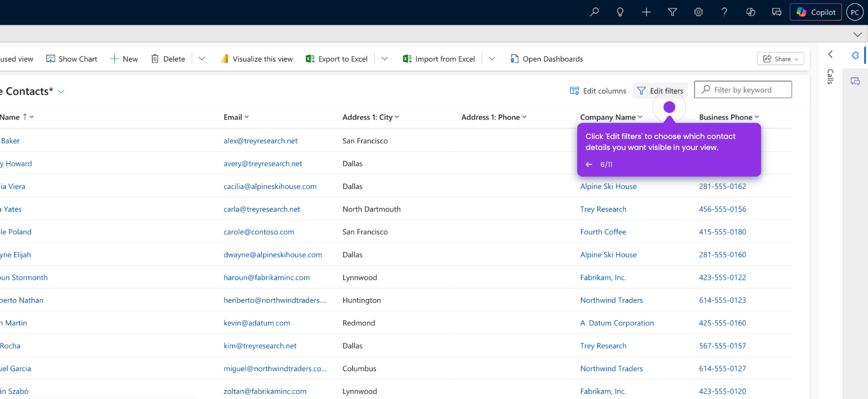Open the Share dropdown button
Viewport: 868px width, 399px height.
pyautogui.click(x=781, y=59)
